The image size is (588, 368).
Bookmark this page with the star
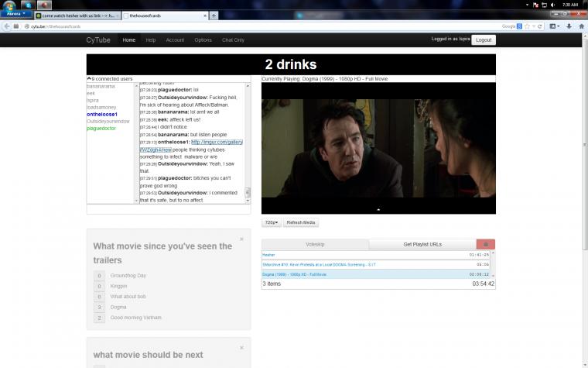pyautogui.click(x=528, y=26)
